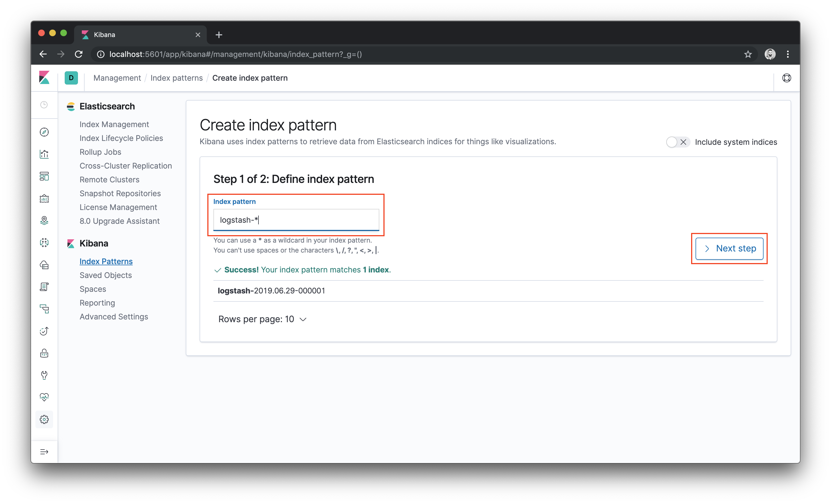Expand the sidebar navigation menu
Screen dimensions: 831x504
[x=44, y=452]
